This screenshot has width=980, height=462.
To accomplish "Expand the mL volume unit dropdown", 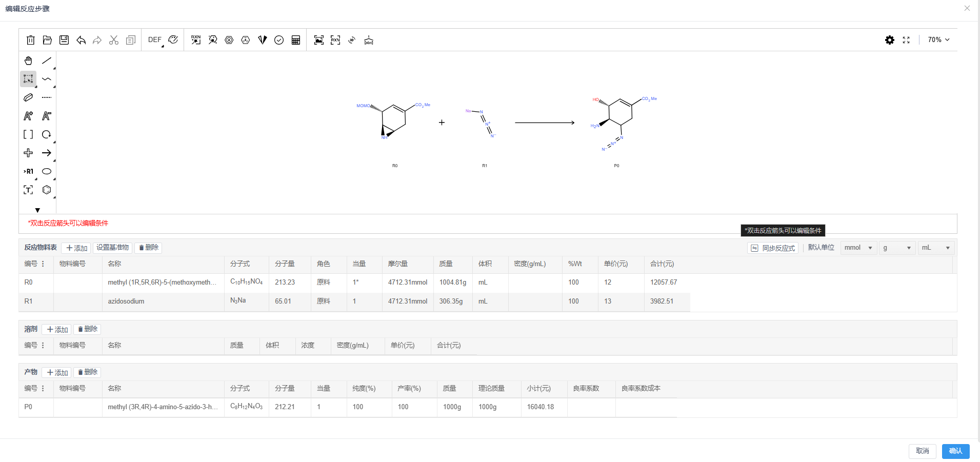I will click(936, 248).
